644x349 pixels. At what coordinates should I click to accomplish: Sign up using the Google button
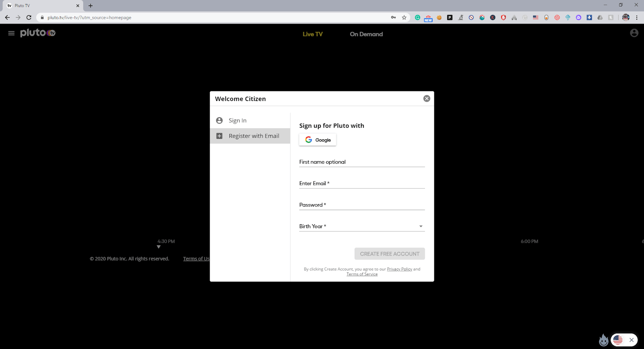point(318,140)
